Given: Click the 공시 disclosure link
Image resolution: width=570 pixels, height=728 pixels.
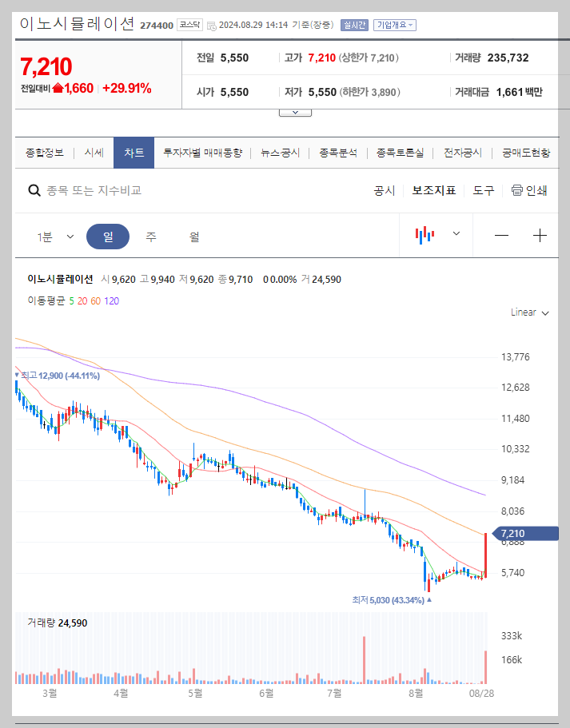Looking at the screenshot, I should [x=385, y=191].
